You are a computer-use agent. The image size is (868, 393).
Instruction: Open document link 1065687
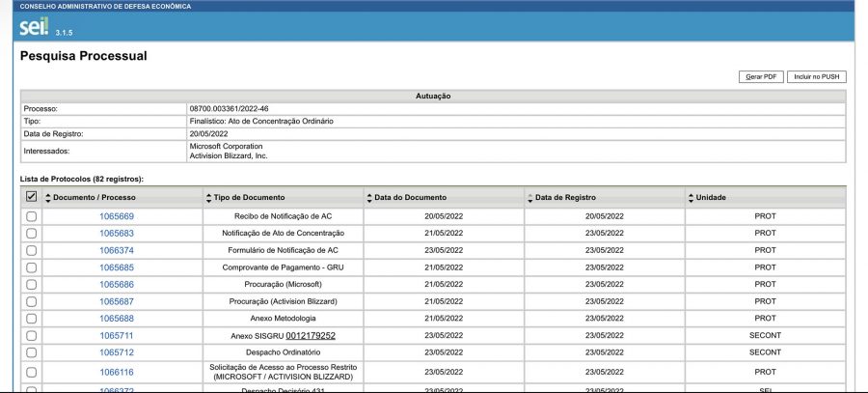[x=117, y=301]
